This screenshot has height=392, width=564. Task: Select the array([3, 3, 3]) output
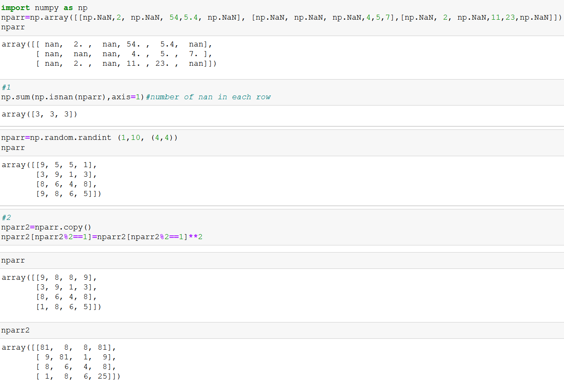(39, 114)
